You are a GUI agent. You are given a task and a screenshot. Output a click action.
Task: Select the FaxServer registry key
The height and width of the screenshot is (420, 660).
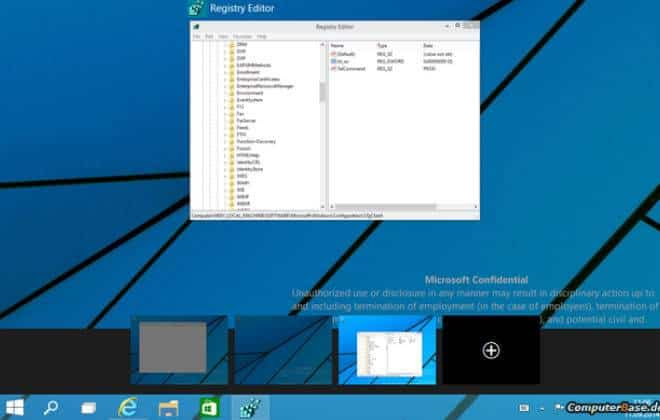(x=246, y=121)
